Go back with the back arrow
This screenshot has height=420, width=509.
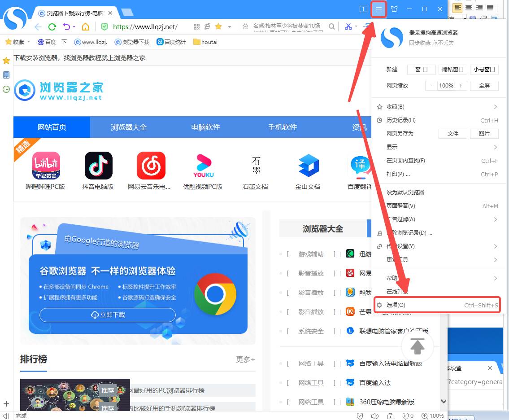click(38, 26)
